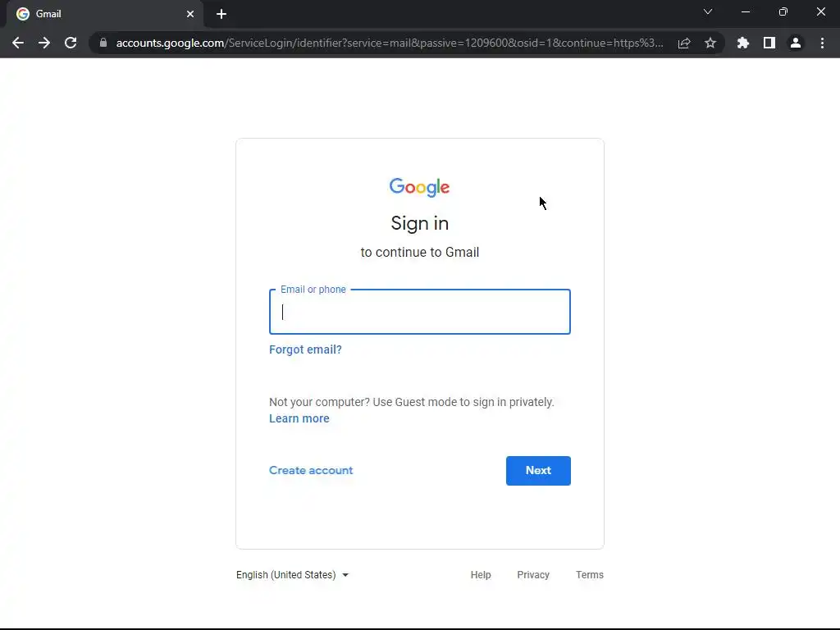840x630 pixels.
Task: Open the English (United States) language dropdown
Action: 293,575
